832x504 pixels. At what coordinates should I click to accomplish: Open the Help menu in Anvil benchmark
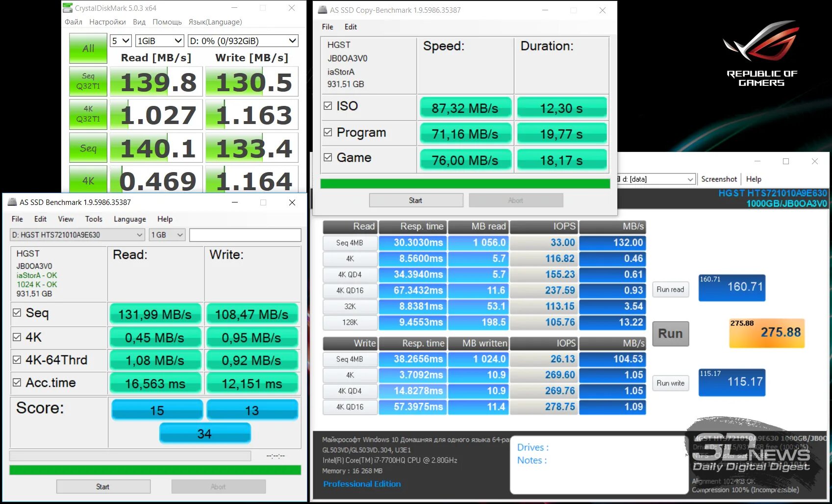pos(754,179)
